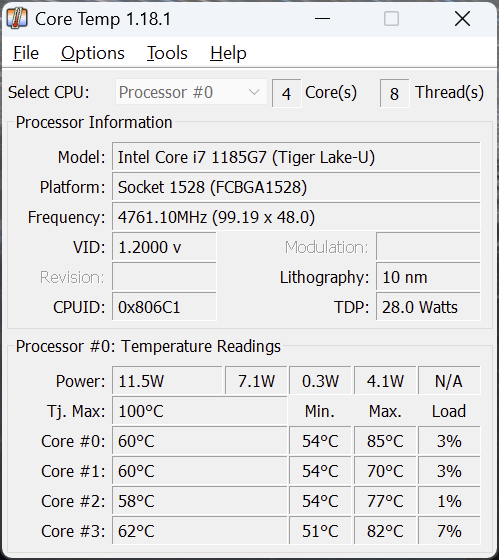Click the thread count field showing 8
499x560 pixels.
coord(394,94)
